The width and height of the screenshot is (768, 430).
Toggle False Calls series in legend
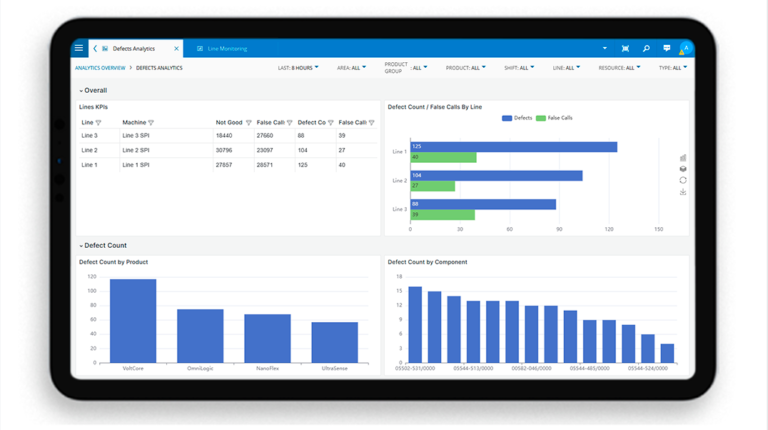tap(554, 118)
